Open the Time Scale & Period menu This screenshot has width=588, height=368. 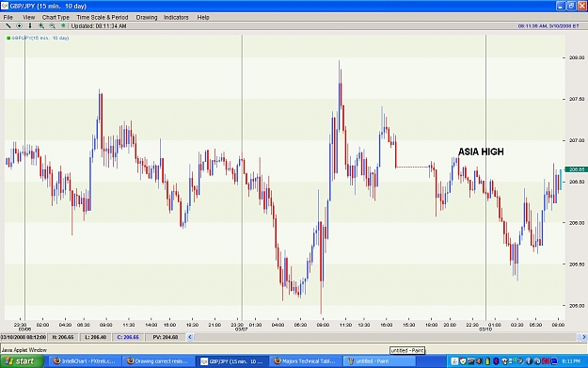103,17
